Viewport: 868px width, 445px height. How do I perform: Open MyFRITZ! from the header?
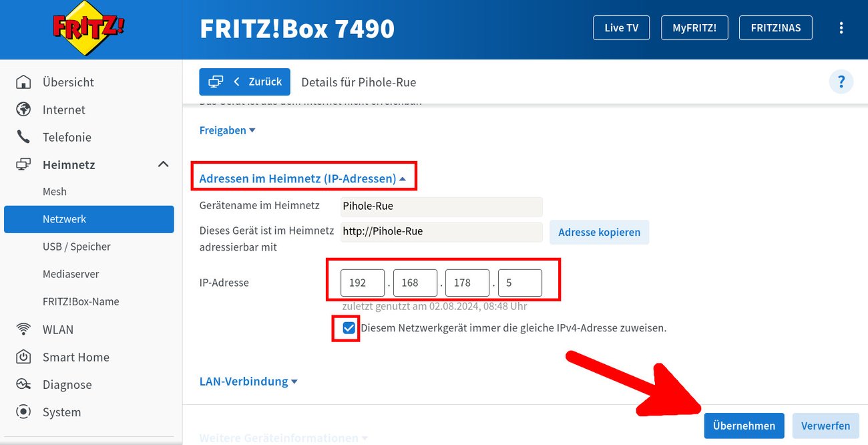point(694,27)
